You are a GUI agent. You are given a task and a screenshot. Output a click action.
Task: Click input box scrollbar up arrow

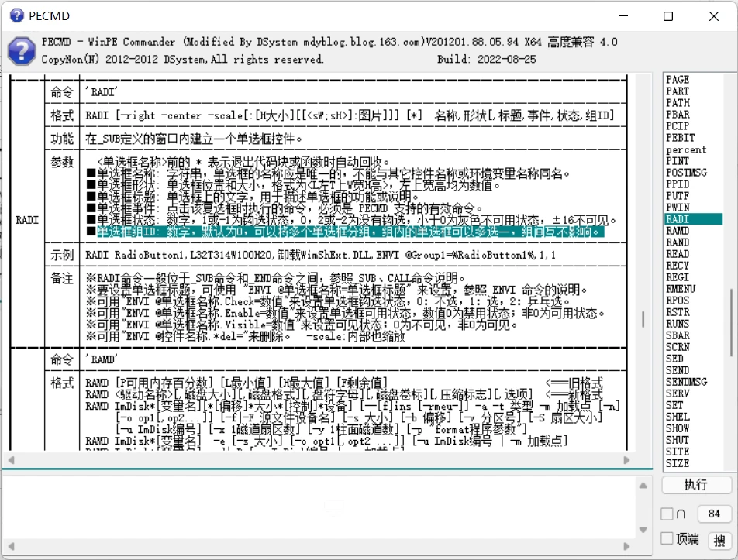[x=643, y=485]
